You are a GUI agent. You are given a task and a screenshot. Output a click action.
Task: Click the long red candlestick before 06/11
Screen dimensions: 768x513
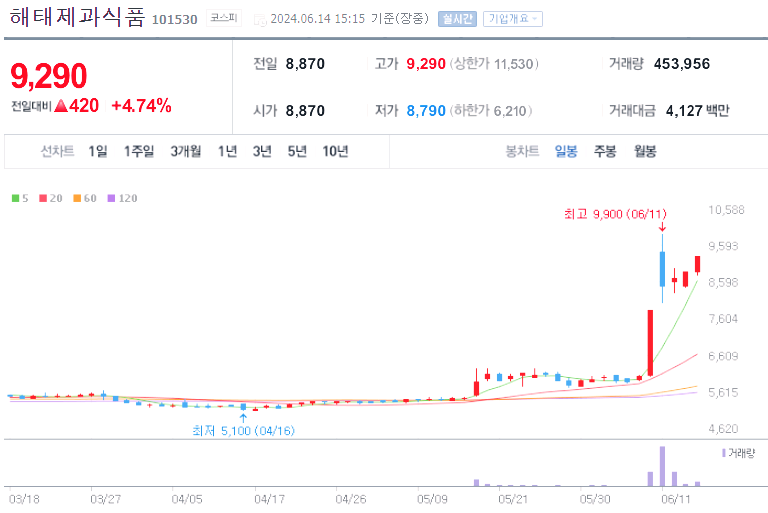click(x=650, y=343)
